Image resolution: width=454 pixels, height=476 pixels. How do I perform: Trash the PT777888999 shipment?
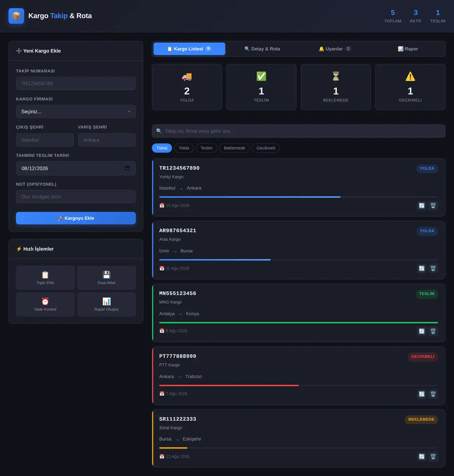click(433, 394)
